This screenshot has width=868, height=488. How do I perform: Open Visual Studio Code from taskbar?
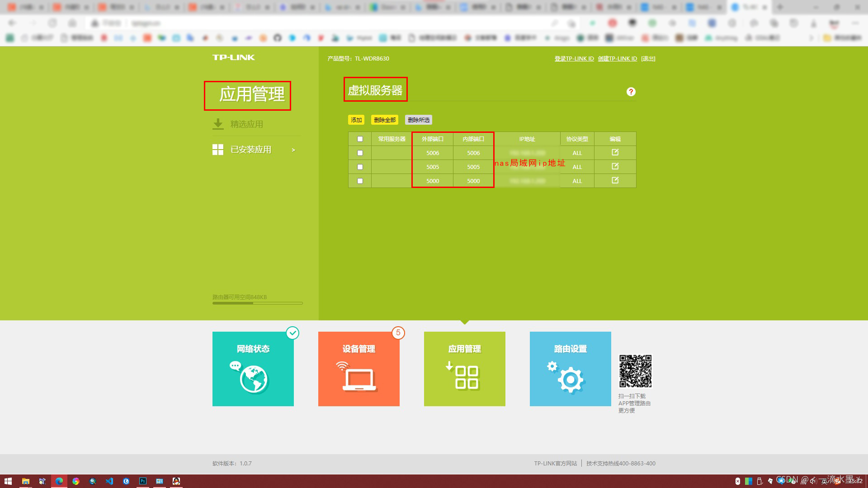(x=109, y=481)
